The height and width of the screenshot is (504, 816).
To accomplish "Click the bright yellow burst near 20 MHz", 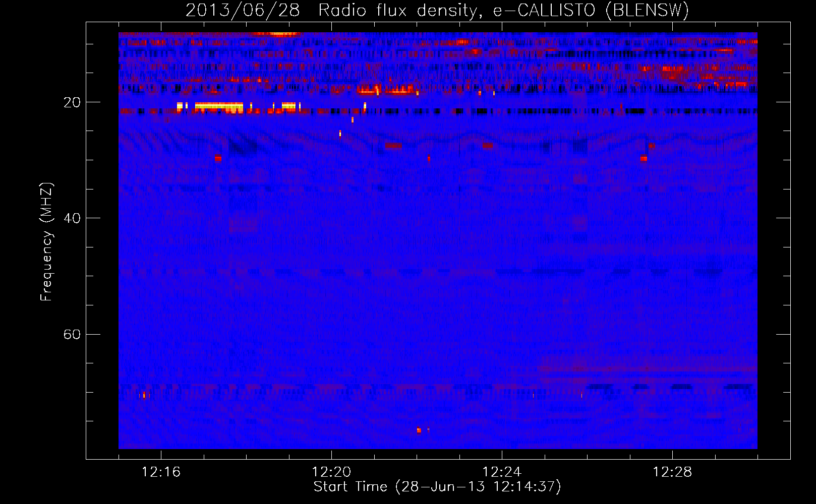I will click(219, 106).
